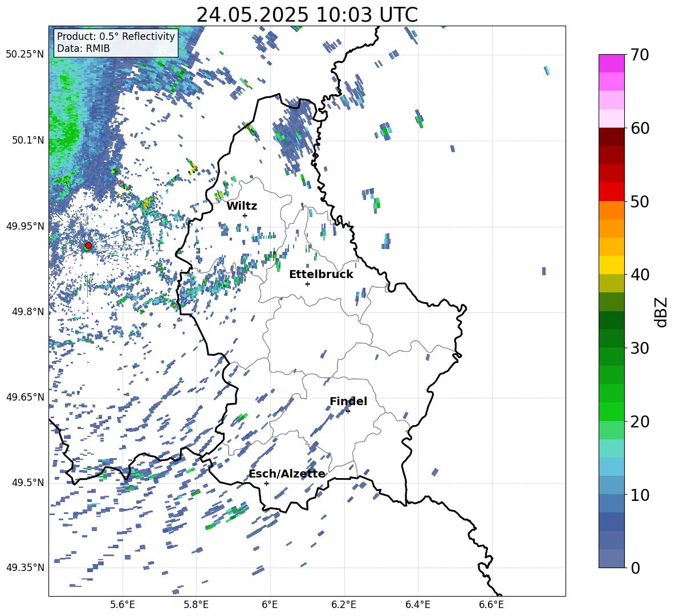Click the 49.65°N latitude label
Screen dimensions: 675x616
click(x=25, y=397)
